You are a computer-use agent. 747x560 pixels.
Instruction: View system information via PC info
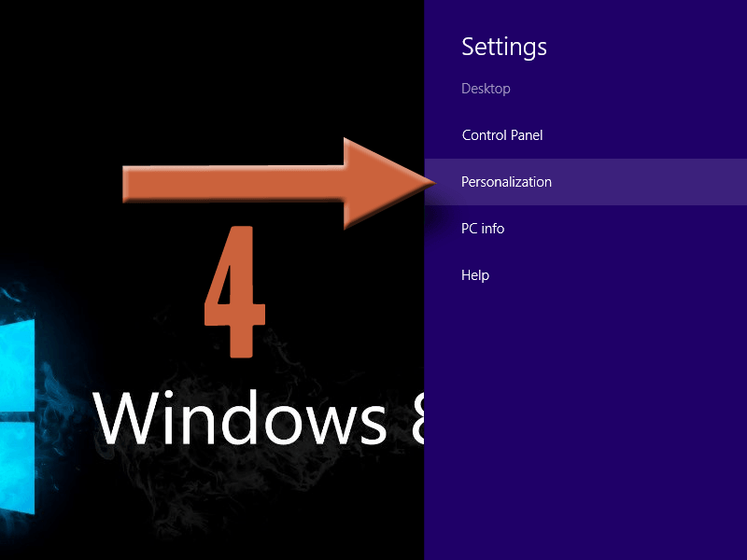483,229
